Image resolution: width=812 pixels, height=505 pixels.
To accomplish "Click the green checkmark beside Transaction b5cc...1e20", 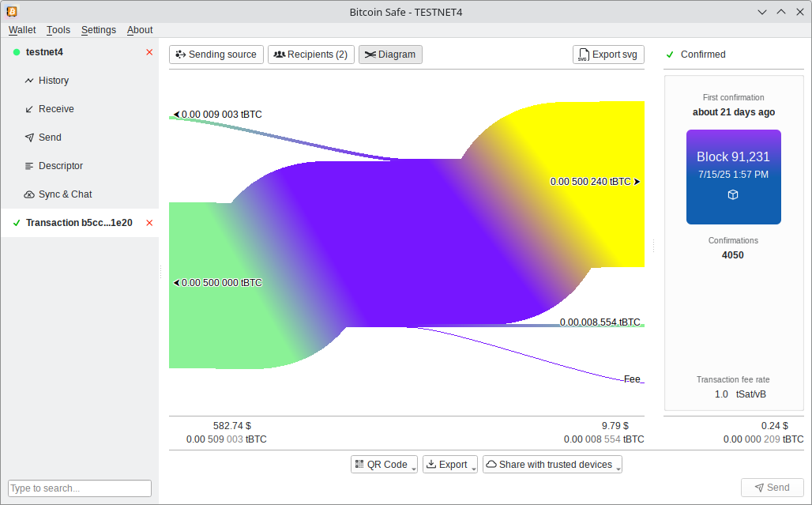I will pos(17,223).
